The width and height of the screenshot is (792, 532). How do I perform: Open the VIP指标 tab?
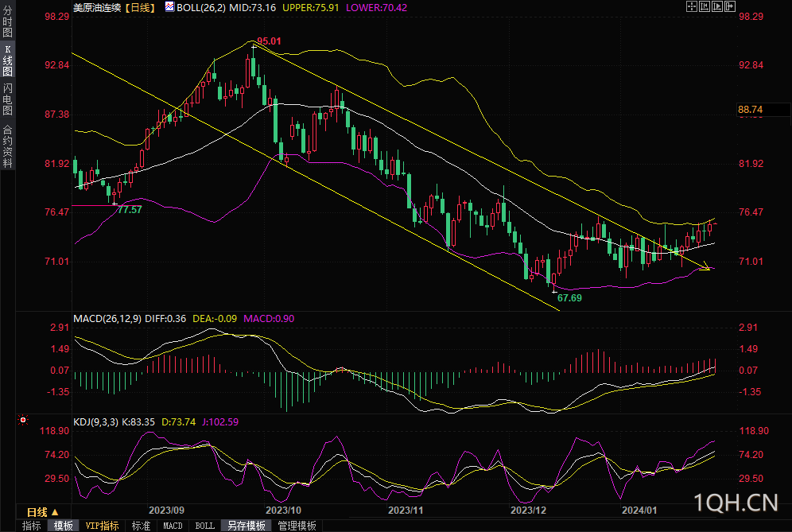click(x=103, y=526)
